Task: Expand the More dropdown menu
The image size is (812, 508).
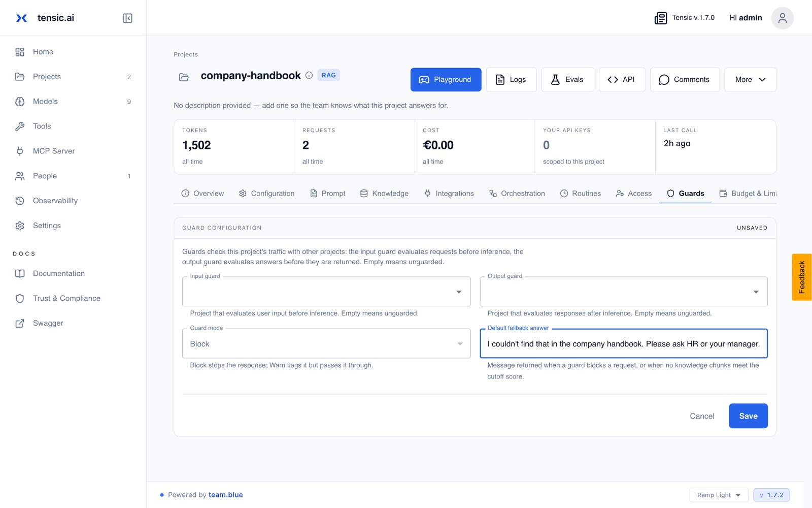Action: (x=750, y=80)
